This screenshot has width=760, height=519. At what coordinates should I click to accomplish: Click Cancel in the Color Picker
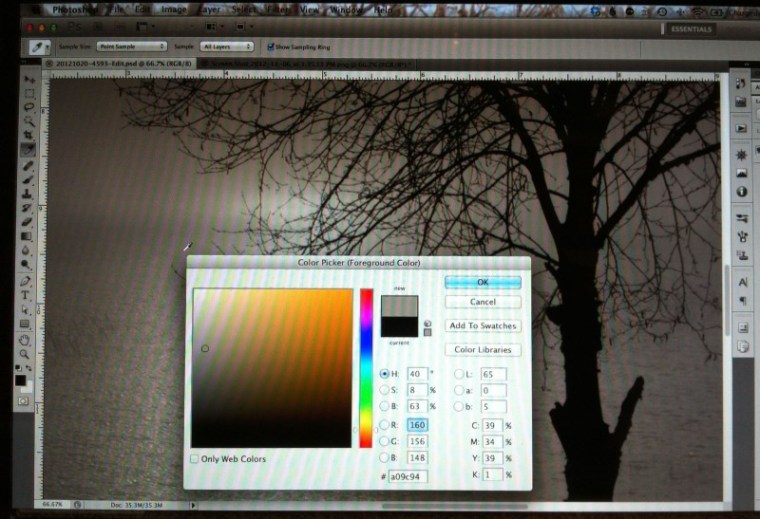[483, 302]
